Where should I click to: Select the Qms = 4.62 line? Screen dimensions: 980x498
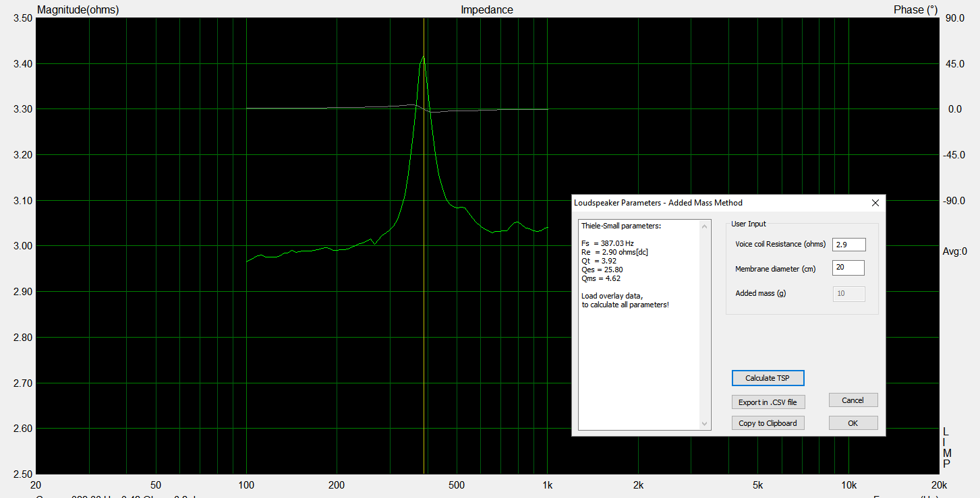[x=600, y=278]
